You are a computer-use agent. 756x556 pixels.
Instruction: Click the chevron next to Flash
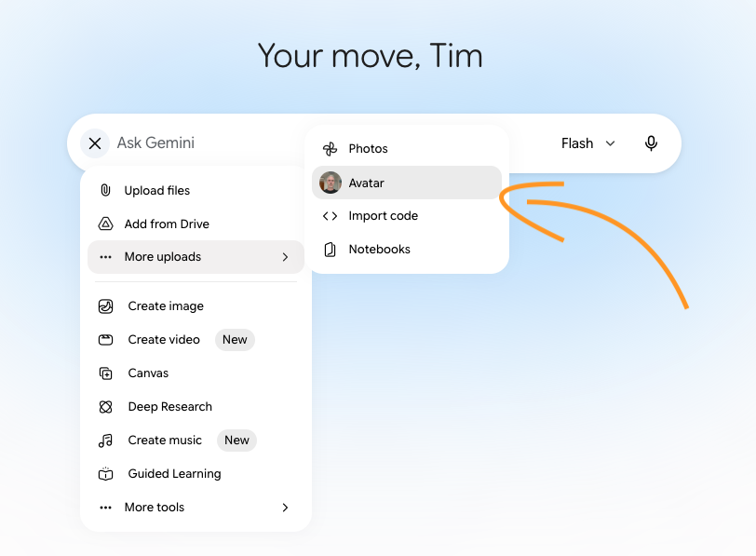(610, 143)
